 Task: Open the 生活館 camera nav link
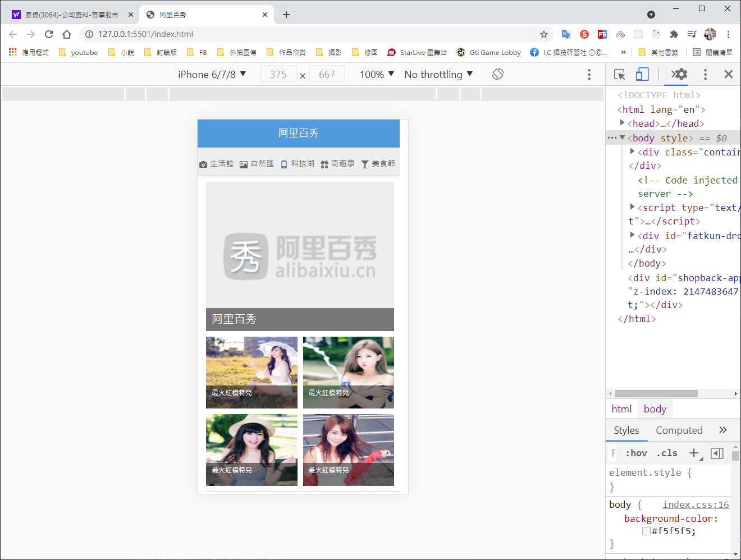[216, 163]
